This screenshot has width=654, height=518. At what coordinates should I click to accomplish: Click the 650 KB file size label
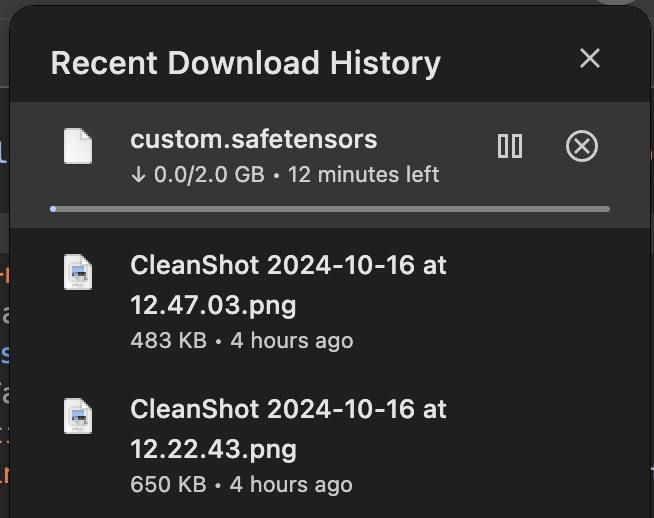click(168, 485)
